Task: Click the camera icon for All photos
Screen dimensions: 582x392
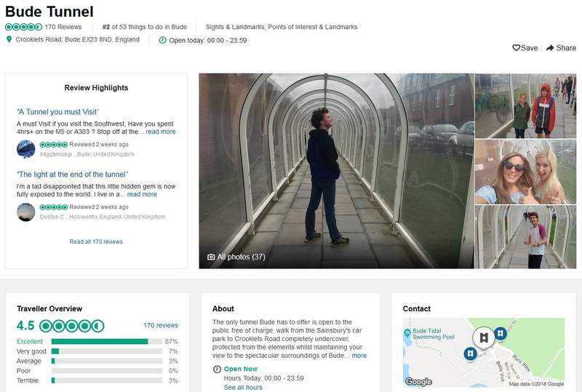Action: coord(211,257)
